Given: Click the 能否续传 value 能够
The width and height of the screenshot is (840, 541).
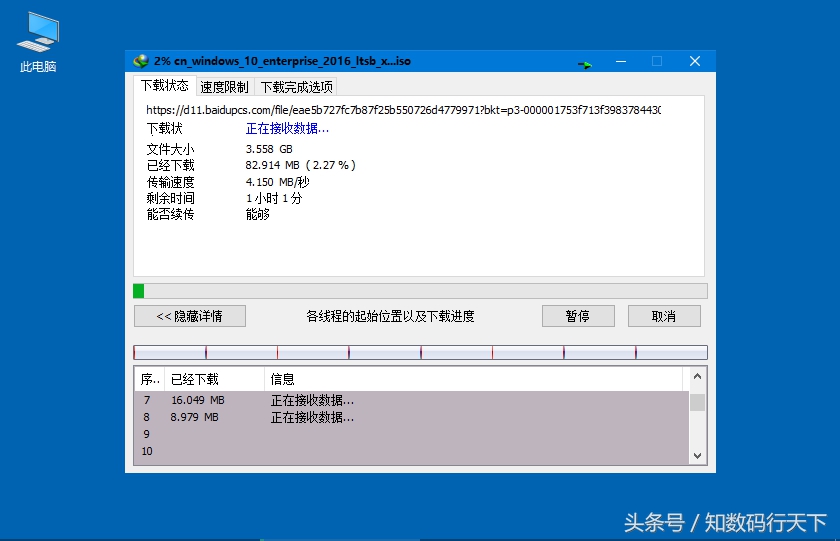Looking at the screenshot, I should pos(258,215).
